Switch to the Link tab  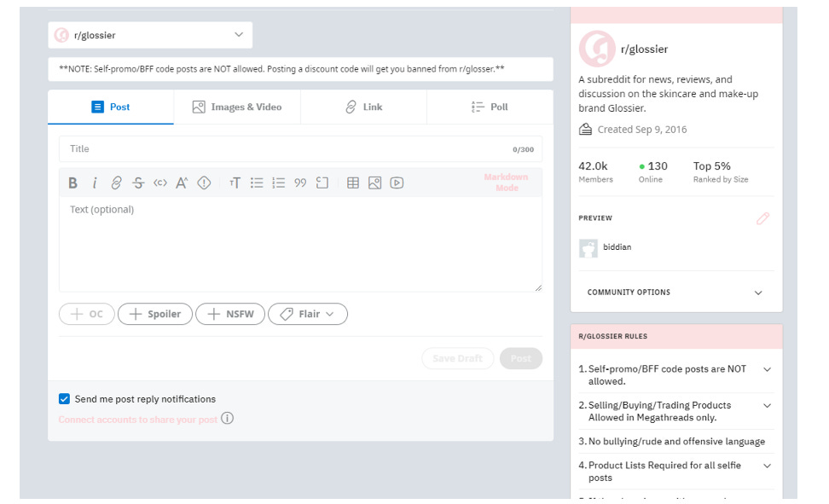(x=363, y=107)
